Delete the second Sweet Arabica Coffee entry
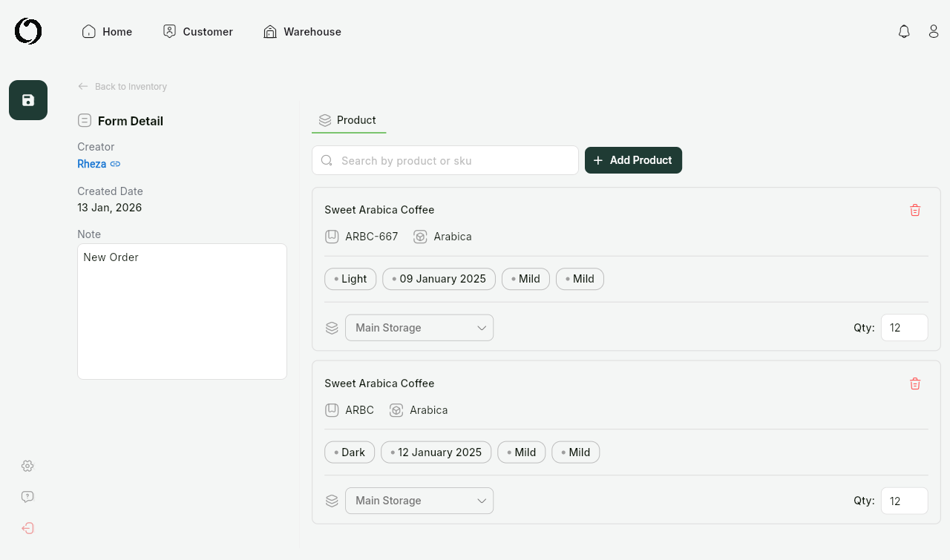 (915, 383)
